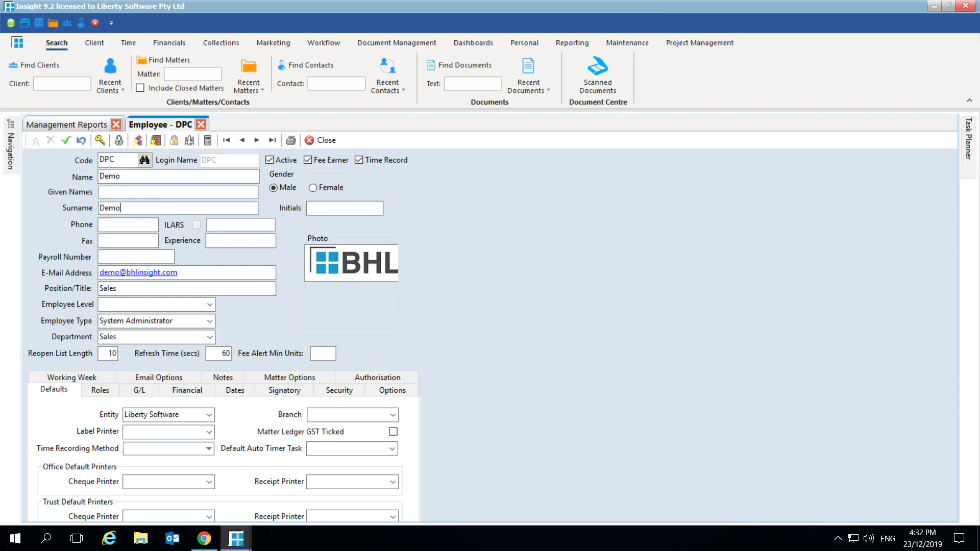The image size is (980, 551).
Task: Undo changes using the blue undo arrow
Action: point(81,140)
